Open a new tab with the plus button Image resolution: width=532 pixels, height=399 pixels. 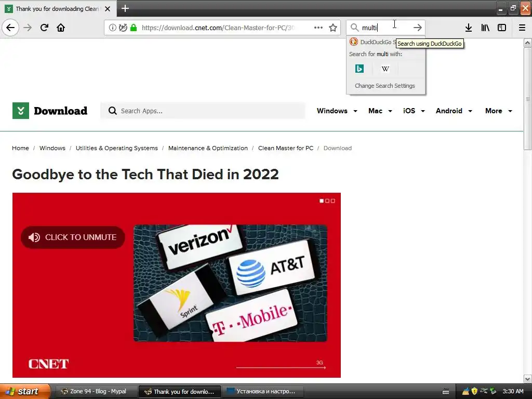125,8
